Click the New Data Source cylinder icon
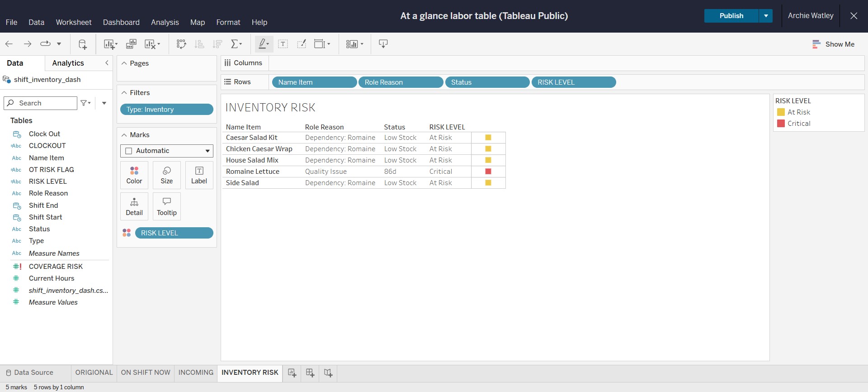The height and width of the screenshot is (392, 868). pos(82,44)
